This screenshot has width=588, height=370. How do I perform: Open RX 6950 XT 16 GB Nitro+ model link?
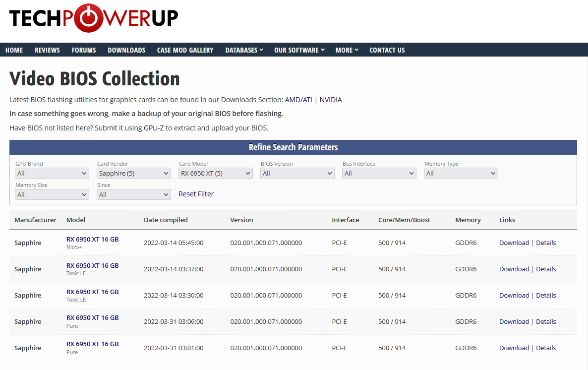coord(92,240)
